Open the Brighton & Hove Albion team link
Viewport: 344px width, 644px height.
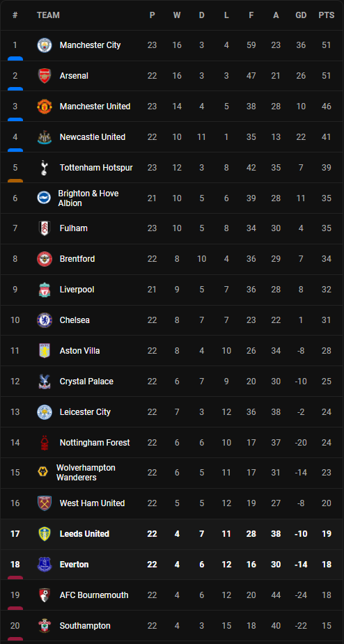click(x=88, y=198)
